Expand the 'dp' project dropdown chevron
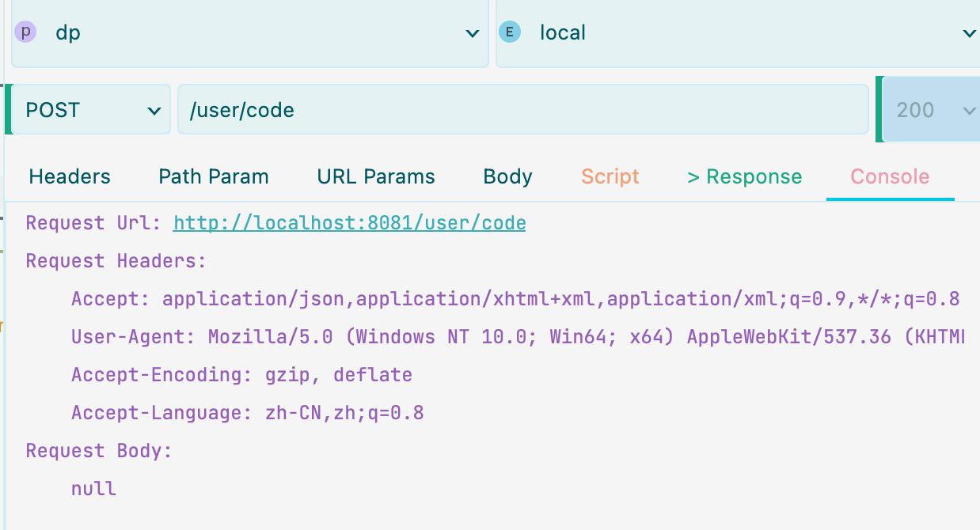980x530 pixels. [472, 33]
